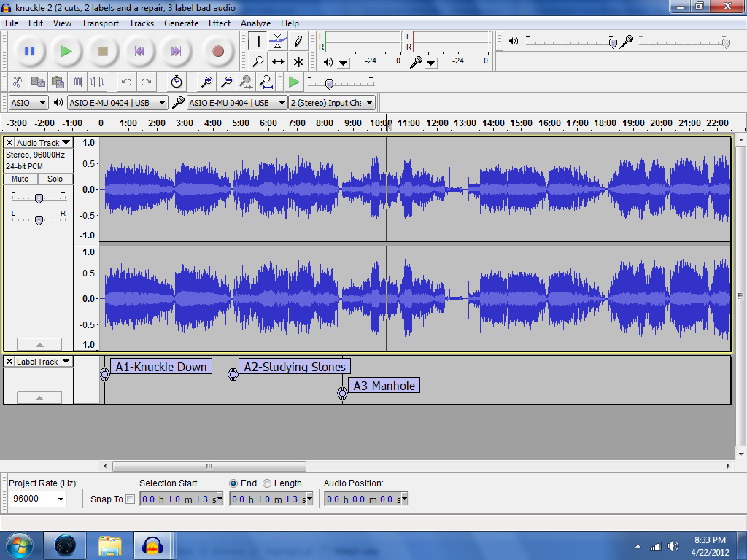Open the output device ASIO E-MU 0404 dropdown

pos(117,102)
